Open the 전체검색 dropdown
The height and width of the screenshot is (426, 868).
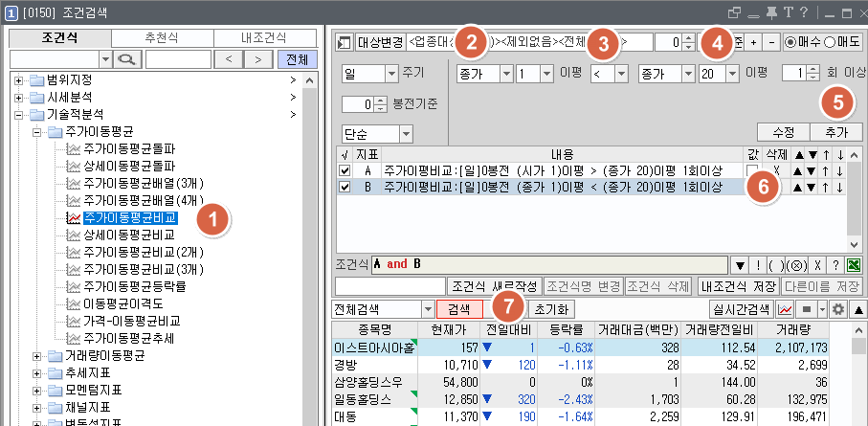click(x=428, y=308)
